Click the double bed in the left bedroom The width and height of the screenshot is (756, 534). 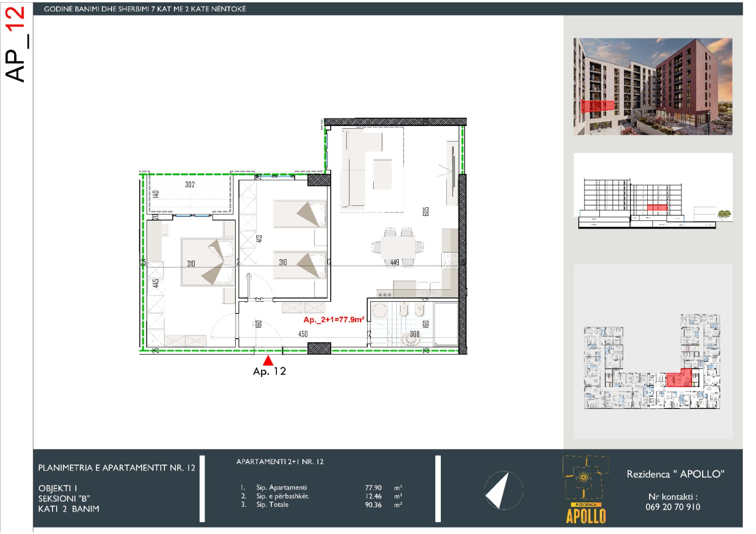click(x=208, y=262)
